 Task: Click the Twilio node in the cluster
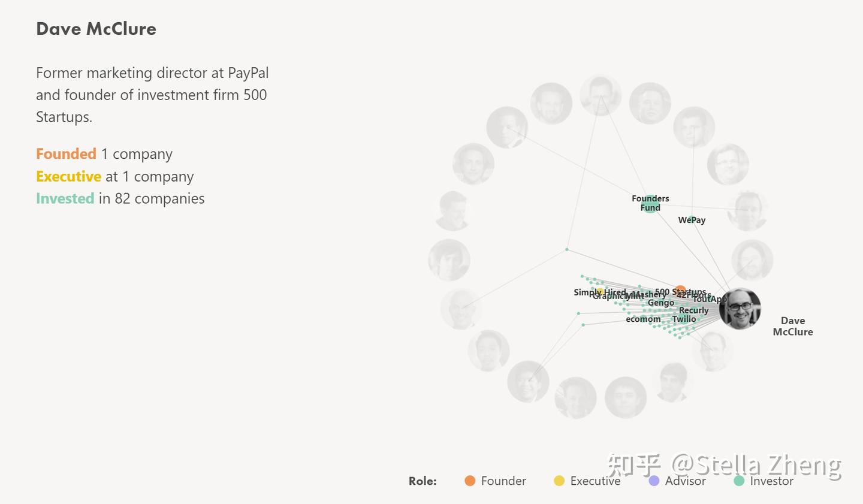684,319
